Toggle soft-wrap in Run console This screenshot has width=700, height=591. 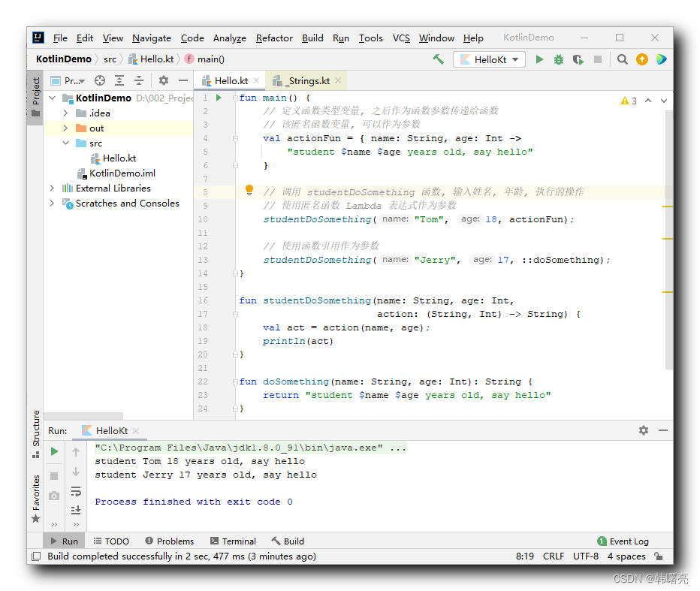76,491
